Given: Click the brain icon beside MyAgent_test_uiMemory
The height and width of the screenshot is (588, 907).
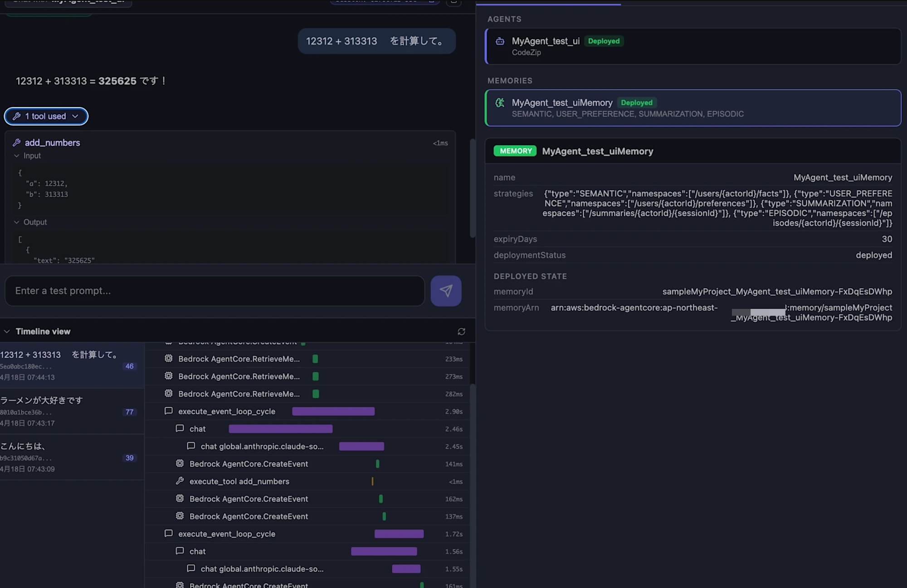Looking at the screenshot, I should coord(500,103).
